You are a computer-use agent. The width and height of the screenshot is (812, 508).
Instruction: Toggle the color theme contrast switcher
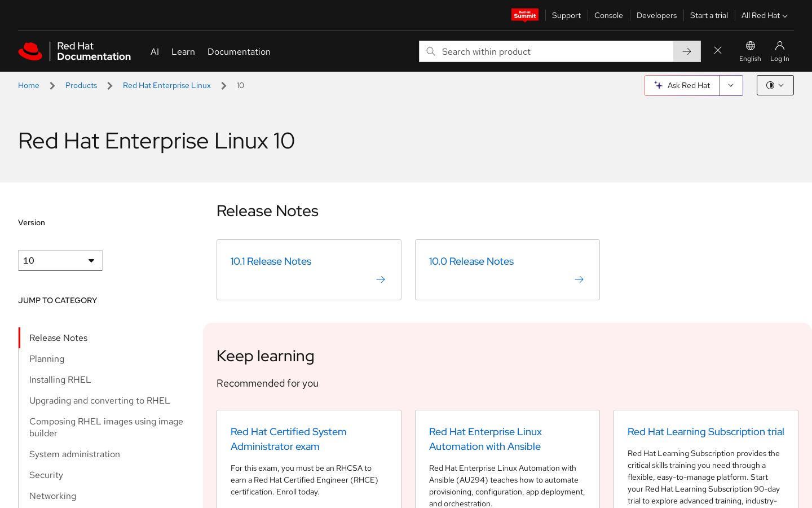775,85
